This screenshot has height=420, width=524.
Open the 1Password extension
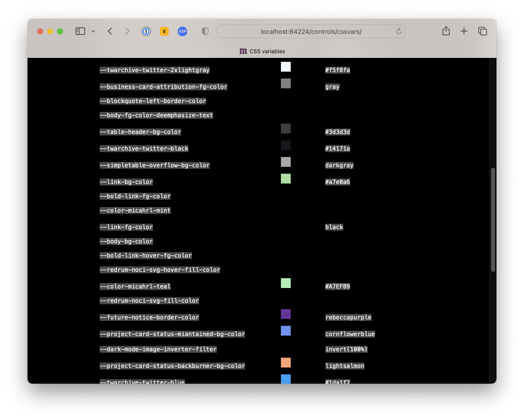coord(146,31)
